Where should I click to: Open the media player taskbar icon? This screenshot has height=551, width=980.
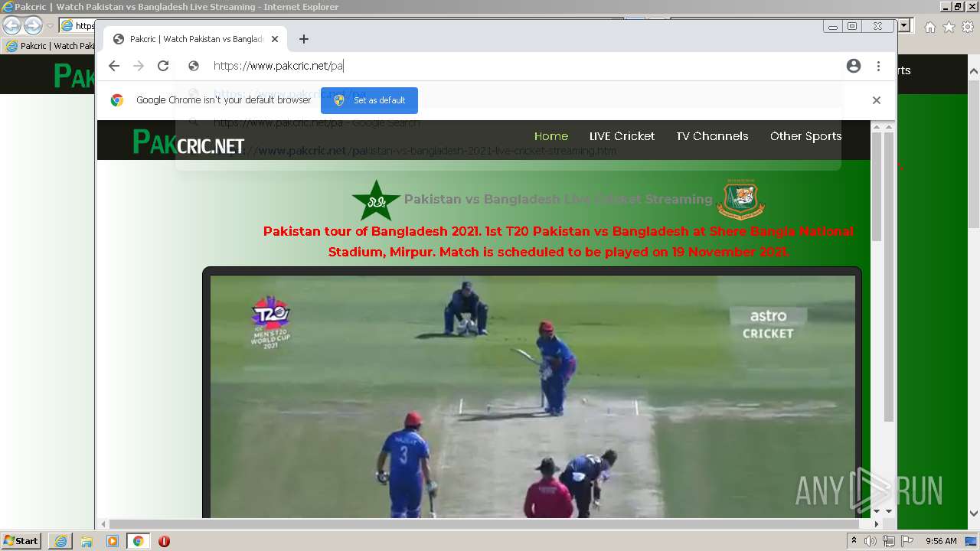[x=113, y=541]
